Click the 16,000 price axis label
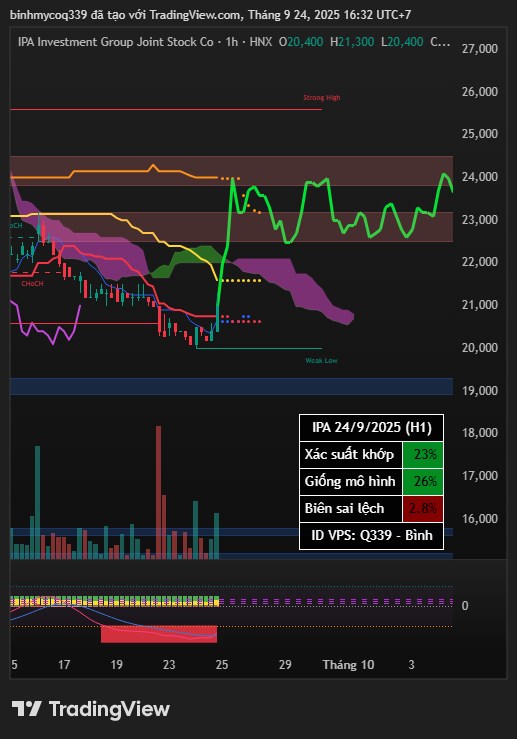This screenshot has width=517, height=739. click(480, 519)
